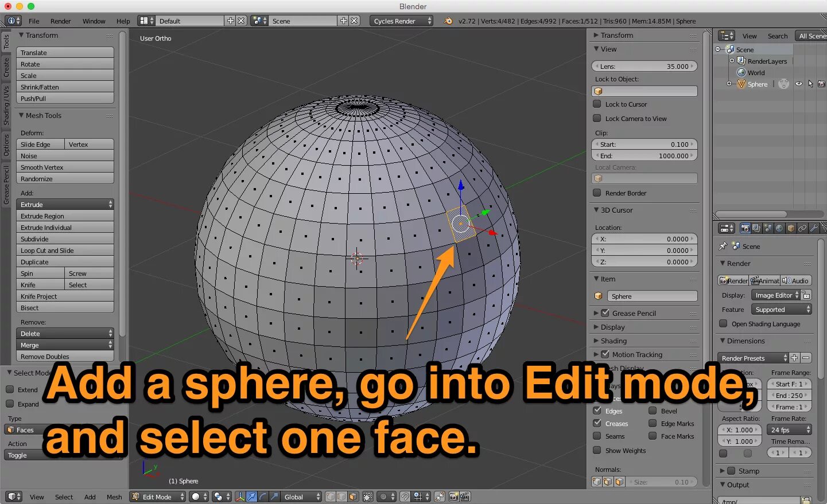The height and width of the screenshot is (504, 827).
Task: Enable the scale manipulator
Action: (x=274, y=497)
